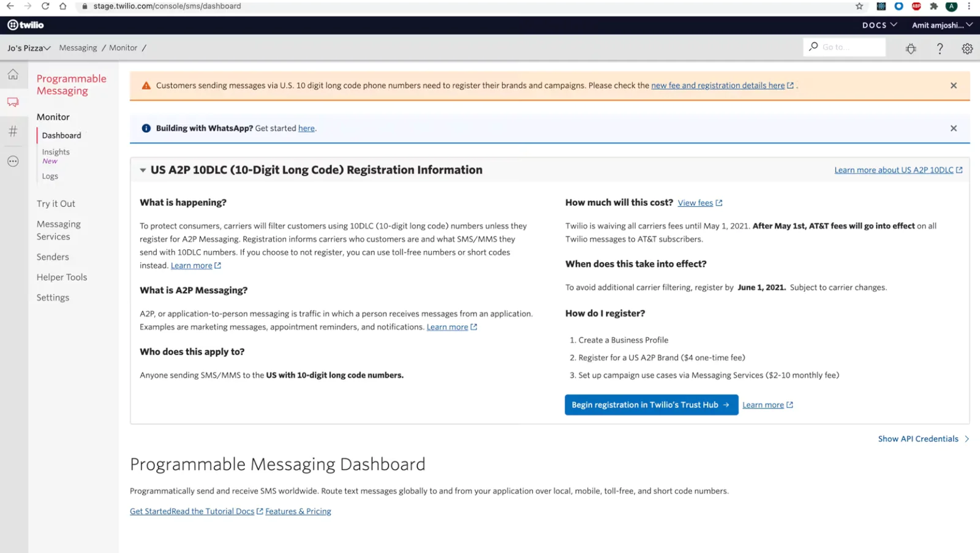Open Try it Out in sidebar
Image resolution: width=980 pixels, height=553 pixels.
56,204
